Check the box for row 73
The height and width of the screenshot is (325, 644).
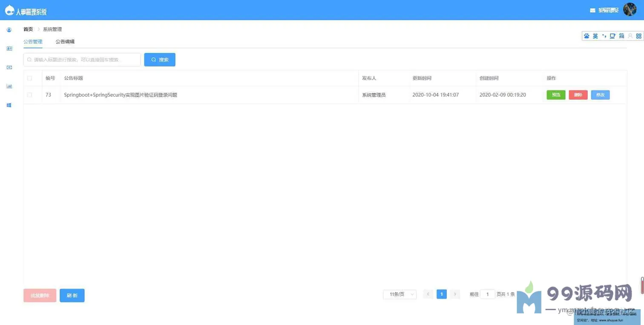pyautogui.click(x=29, y=95)
